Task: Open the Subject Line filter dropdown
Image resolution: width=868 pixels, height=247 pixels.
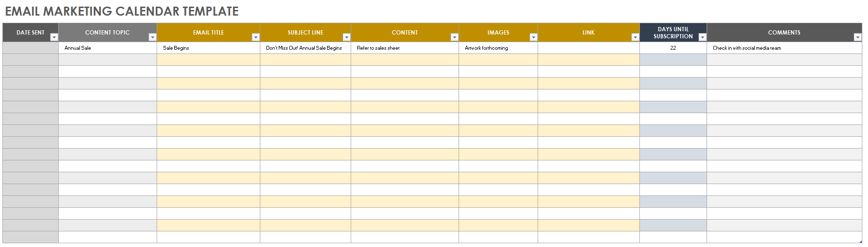Action: pos(346,37)
